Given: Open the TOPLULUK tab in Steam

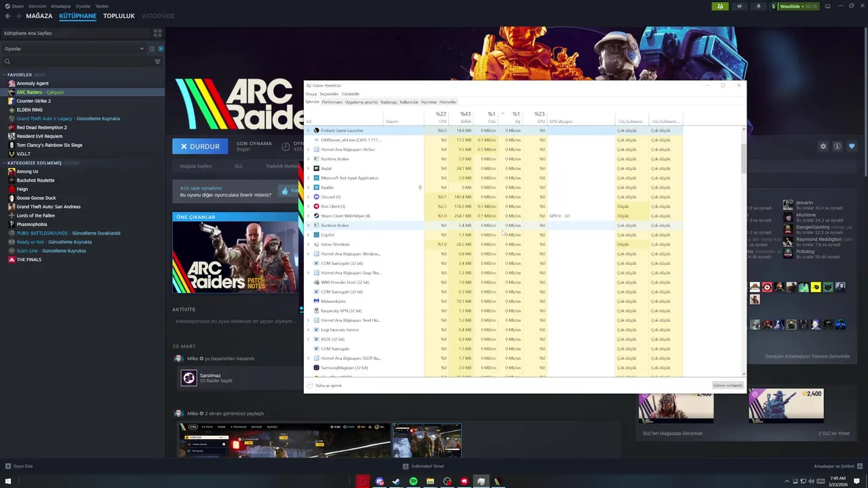Looking at the screenshot, I should point(119,16).
